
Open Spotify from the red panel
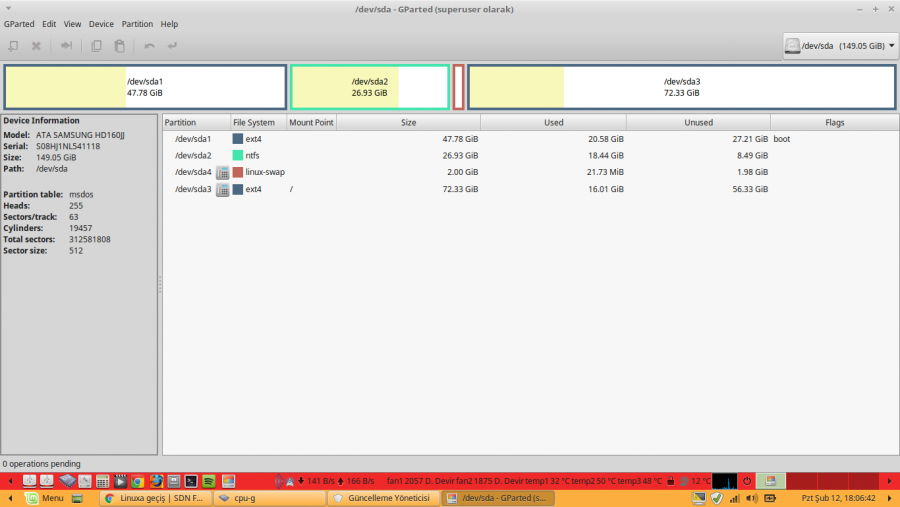209,481
